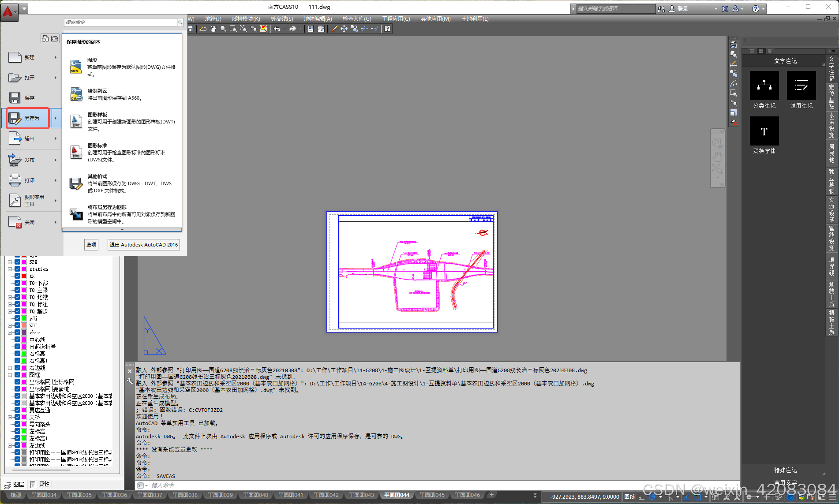Select the Move four-arrow tool
The width and height of the screenshot is (839, 504).
pos(344,29)
